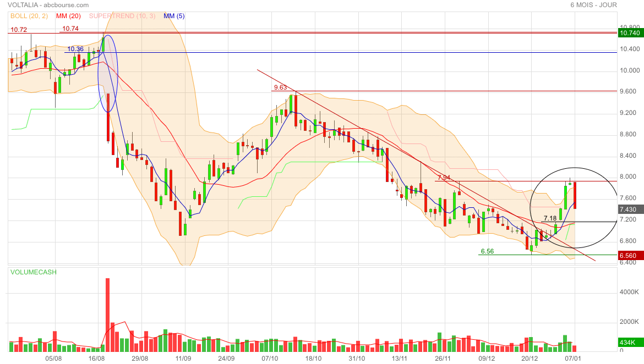Screen dimensions: 644x364
Task: Click the gray "7.430" current price tag
Action: [x=630, y=209]
